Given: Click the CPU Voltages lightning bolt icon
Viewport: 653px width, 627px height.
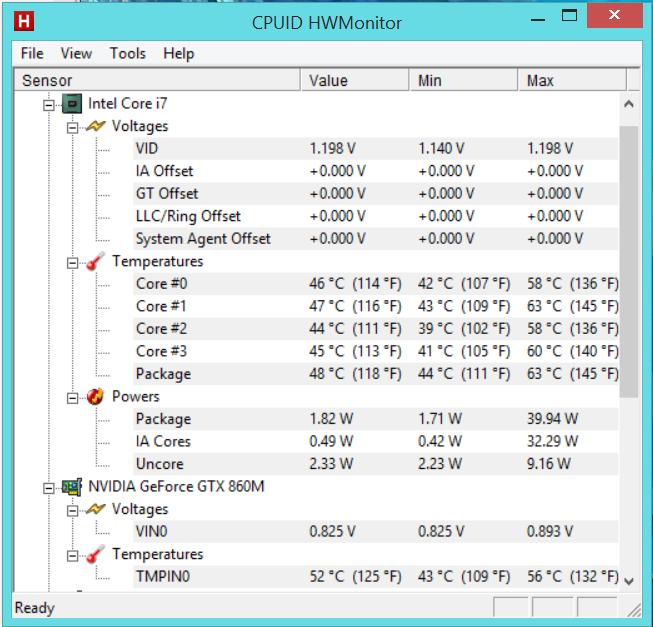Looking at the screenshot, I should [95, 126].
